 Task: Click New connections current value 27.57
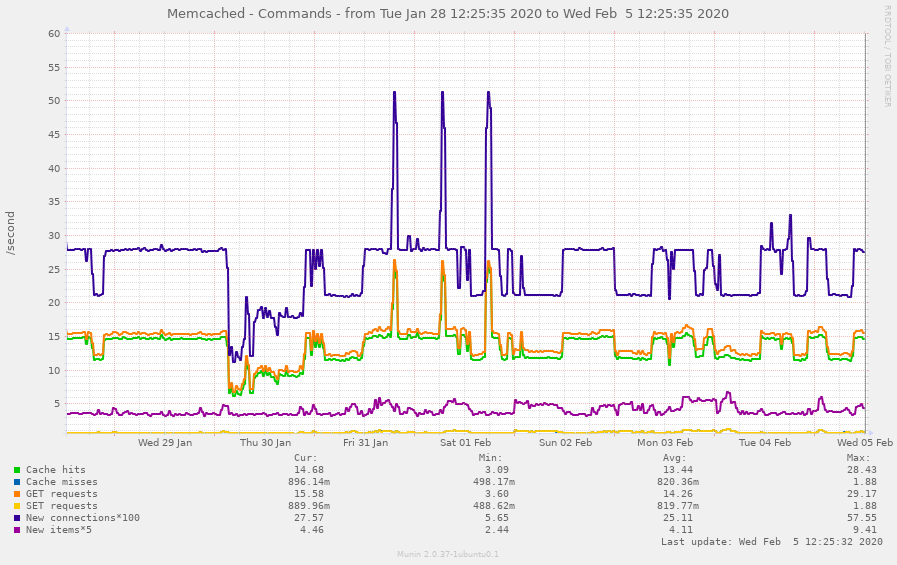tap(309, 518)
